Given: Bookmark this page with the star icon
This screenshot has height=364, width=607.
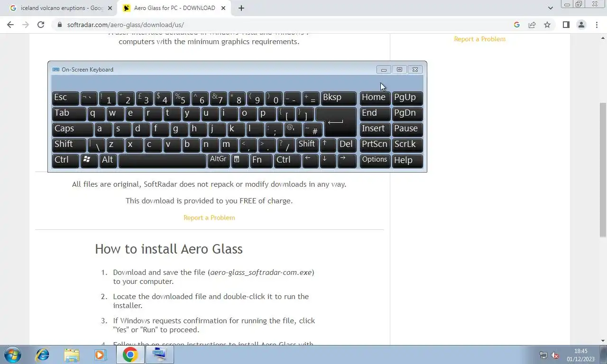Looking at the screenshot, I should pos(547,25).
